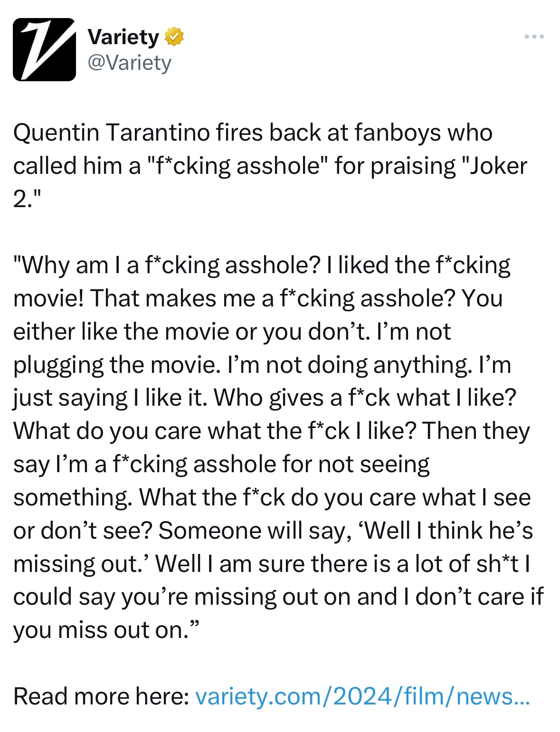
Task: Open the Variety profile avatar logo
Action: pos(44,49)
